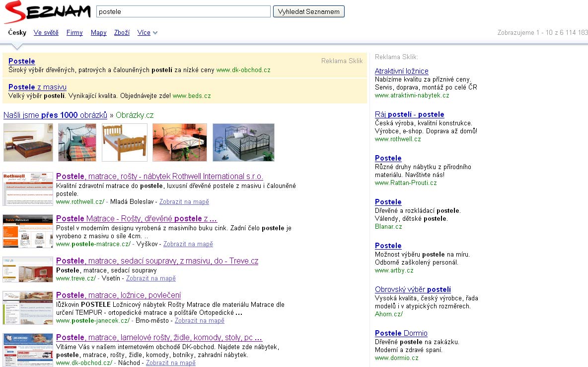Viewport: 588px width, 367px height.
Task: Open the orange bedroom metal bed thumbnail
Action: pos(180,142)
